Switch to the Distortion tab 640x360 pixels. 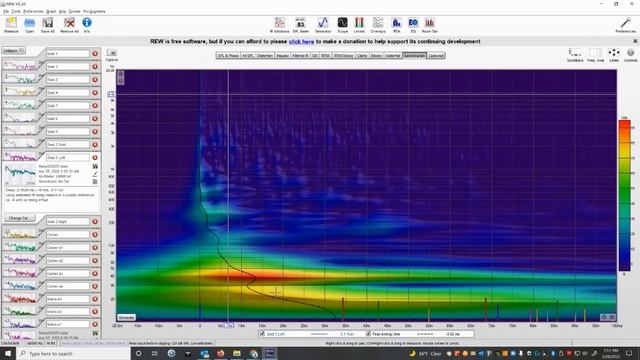coord(265,56)
